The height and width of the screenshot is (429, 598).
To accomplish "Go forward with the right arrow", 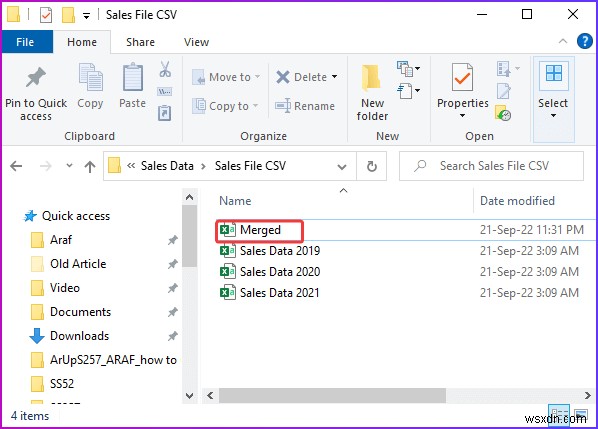I will tap(45, 166).
